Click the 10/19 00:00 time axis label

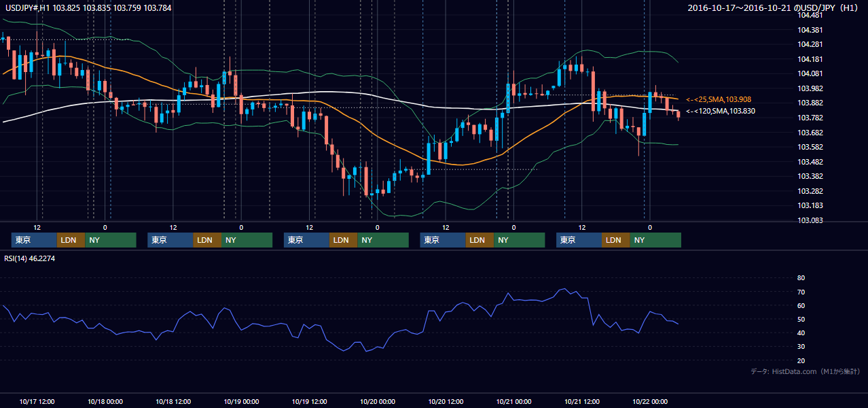click(x=242, y=401)
